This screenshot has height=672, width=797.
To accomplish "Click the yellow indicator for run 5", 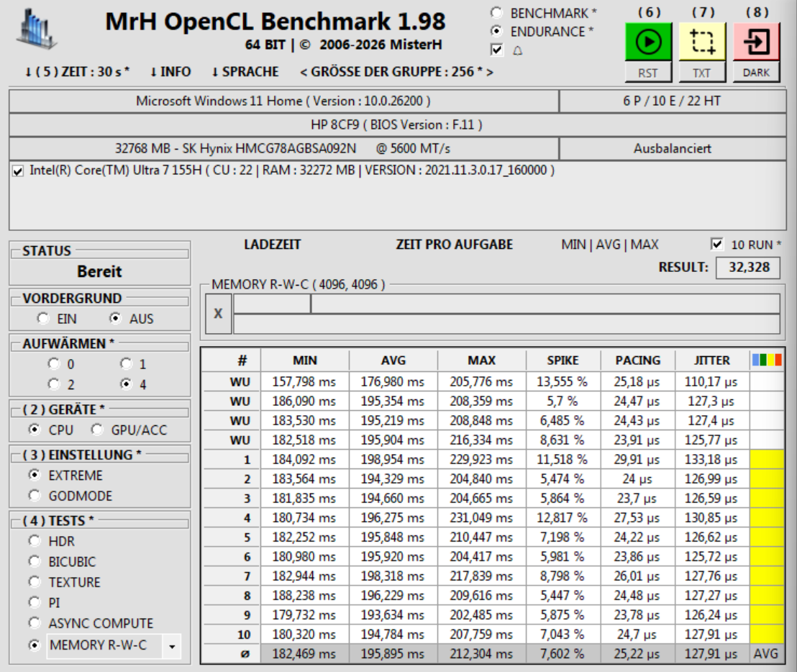I will pyautogui.click(x=767, y=537).
